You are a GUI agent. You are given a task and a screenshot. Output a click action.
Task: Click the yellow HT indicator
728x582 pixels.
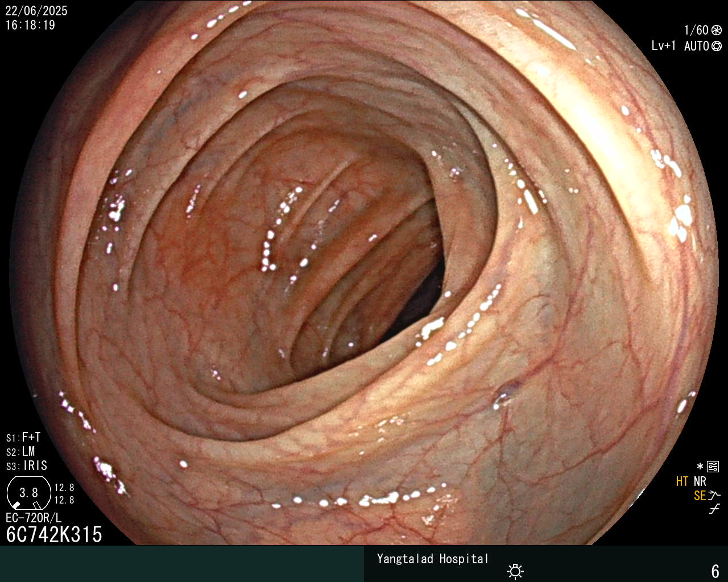coord(682,482)
